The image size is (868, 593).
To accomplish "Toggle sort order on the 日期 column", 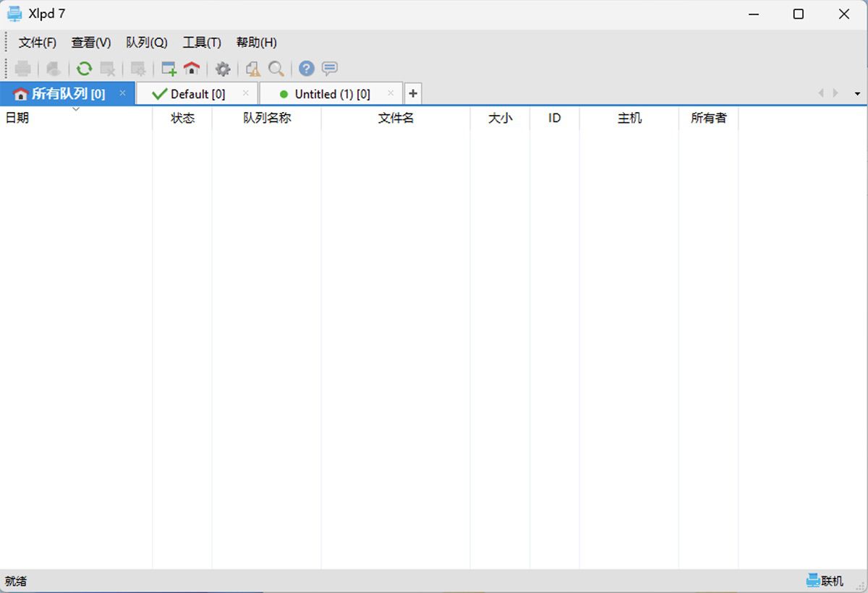I will [x=75, y=117].
